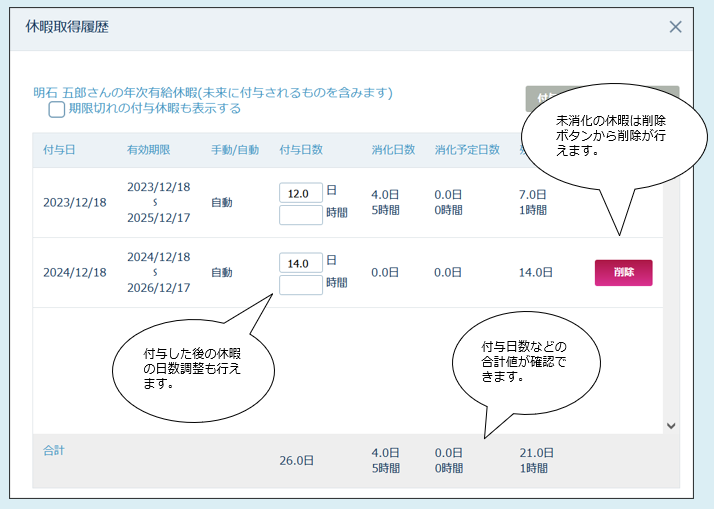Enable 期限切れの付与休暇も表示する checkbox
The height and width of the screenshot is (509, 714).
[57, 109]
